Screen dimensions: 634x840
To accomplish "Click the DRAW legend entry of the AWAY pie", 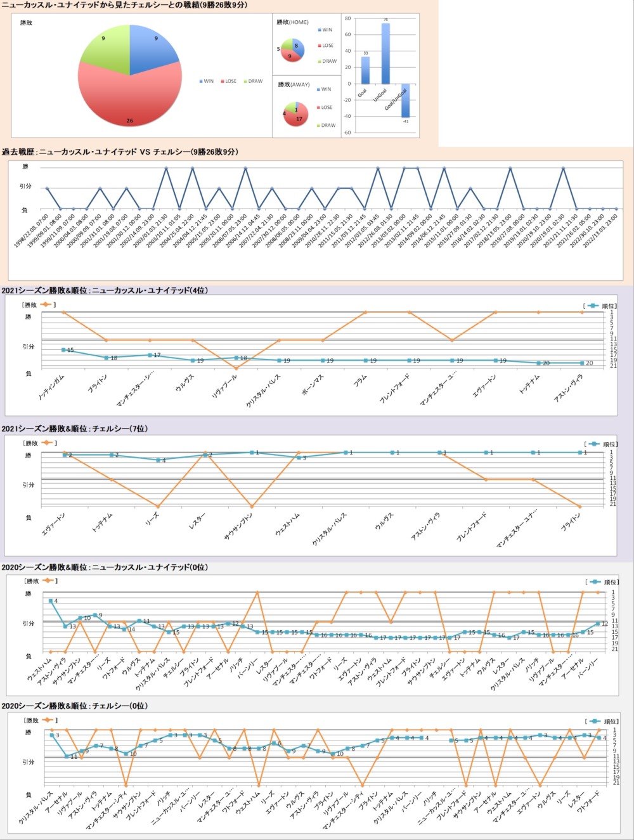I will 327,126.
